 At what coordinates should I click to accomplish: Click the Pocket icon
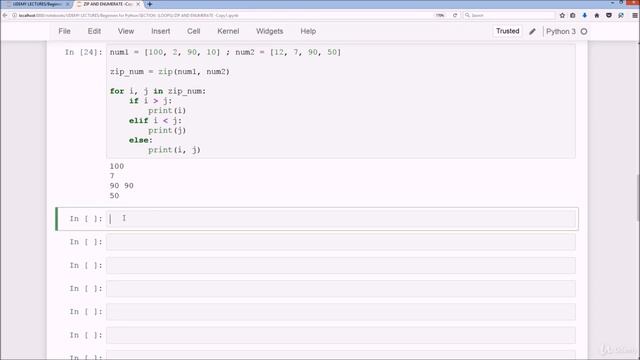(x=609, y=15)
